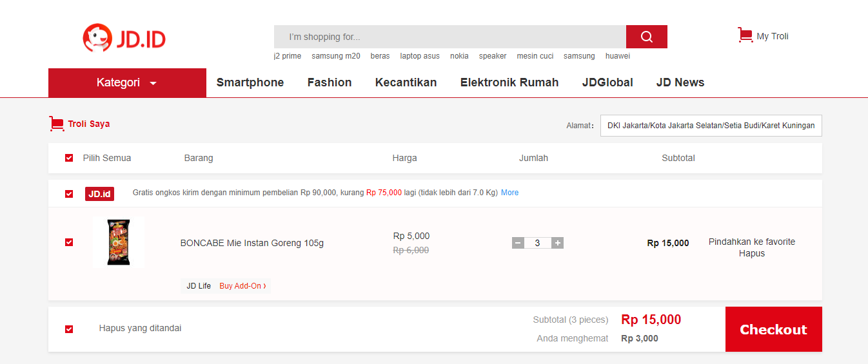The width and height of the screenshot is (868, 364).
Task: Click the quantity field showing 3
Action: point(538,243)
